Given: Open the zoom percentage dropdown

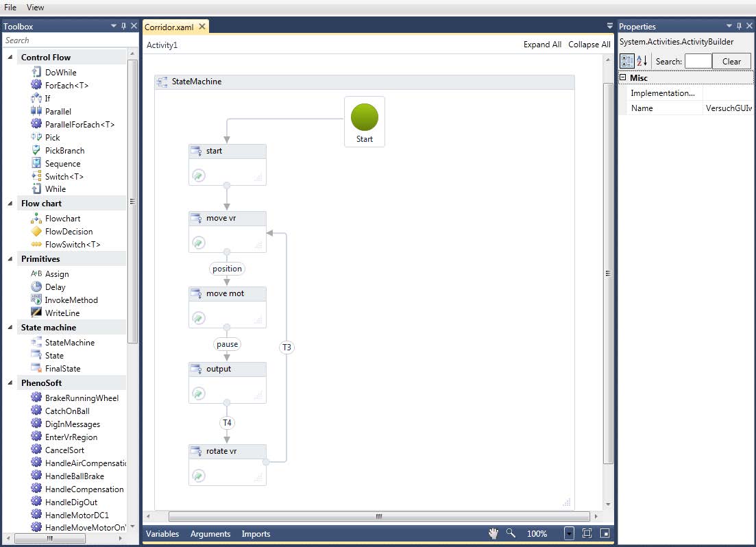Looking at the screenshot, I should [569, 533].
